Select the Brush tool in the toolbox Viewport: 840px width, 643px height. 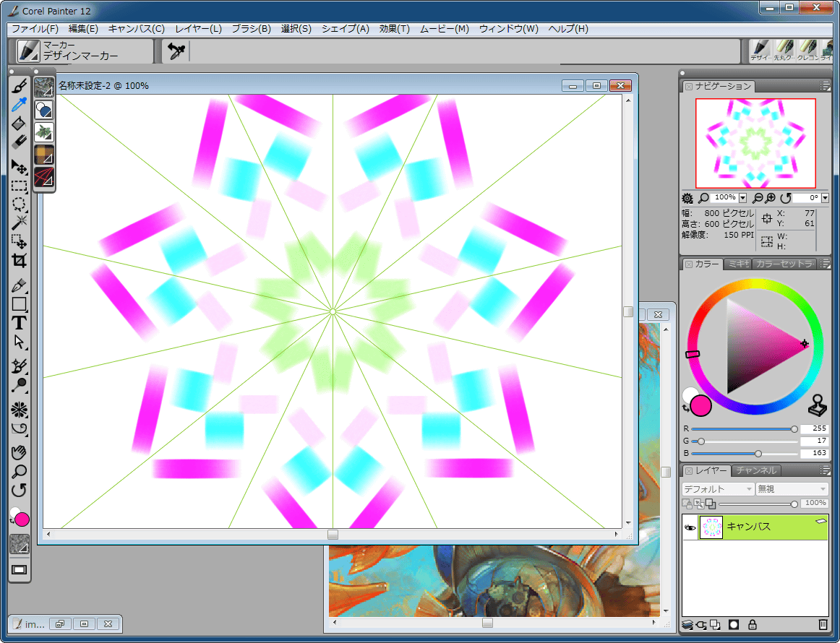pyautogui.click(x=19, y=85)
